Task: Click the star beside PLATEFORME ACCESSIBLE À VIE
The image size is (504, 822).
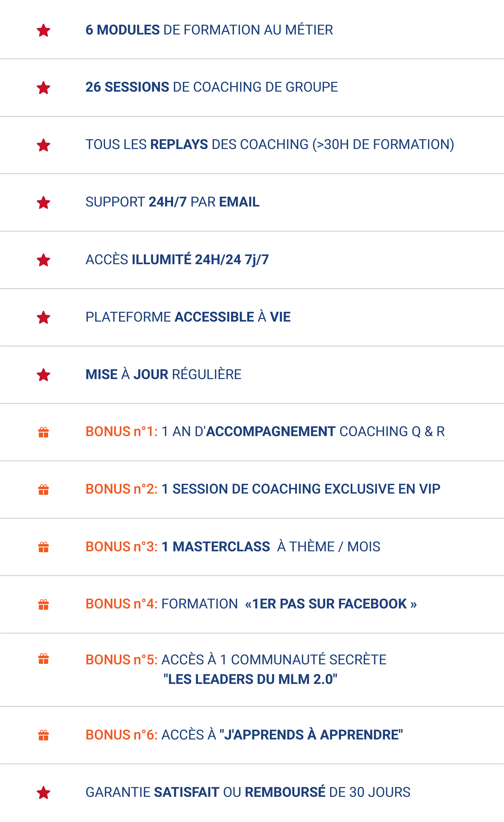Action: pyautogui.click(x=43, y=317)
